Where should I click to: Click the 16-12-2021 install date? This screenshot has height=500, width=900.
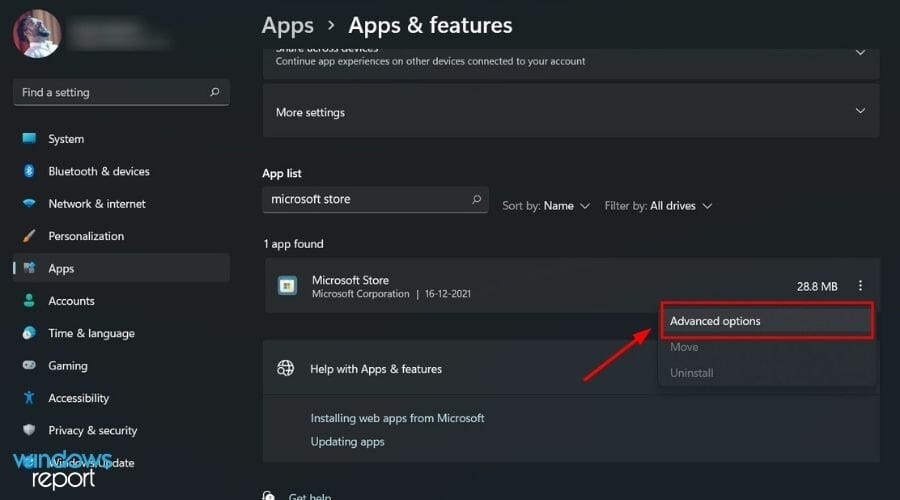pos(448,293)
